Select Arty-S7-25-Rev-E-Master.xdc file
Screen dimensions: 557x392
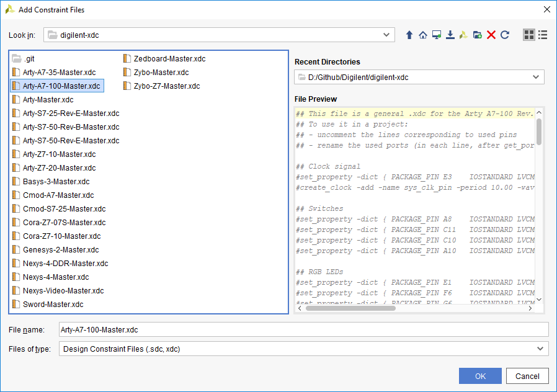pyautogui.click(x=66, y=114)
